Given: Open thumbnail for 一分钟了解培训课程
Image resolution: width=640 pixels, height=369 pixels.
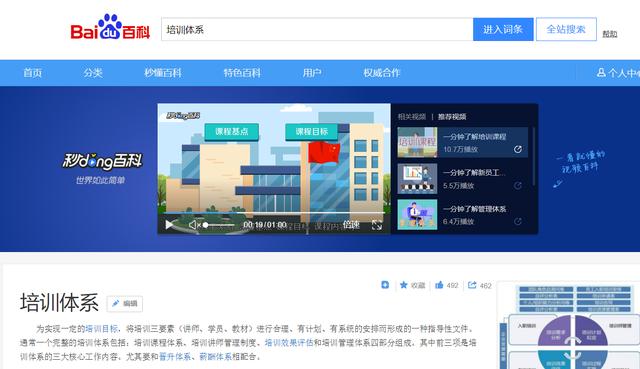Looking at the screenshot, I should pyautogui.click(x=417, y=142).
